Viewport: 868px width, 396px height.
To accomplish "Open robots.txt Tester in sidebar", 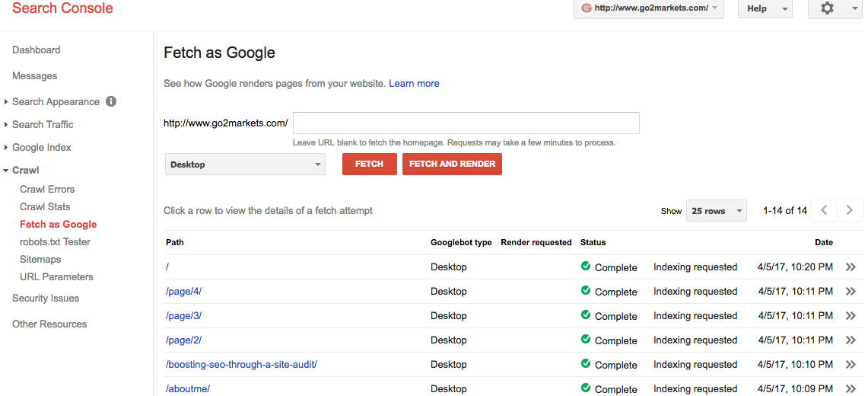I will point(55,242).
